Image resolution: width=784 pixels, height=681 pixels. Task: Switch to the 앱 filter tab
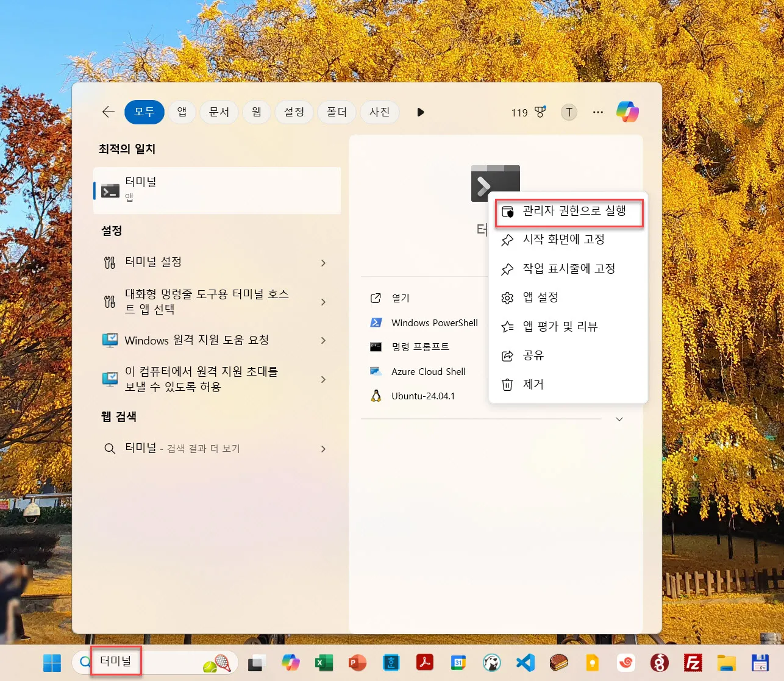coord(182,112)
